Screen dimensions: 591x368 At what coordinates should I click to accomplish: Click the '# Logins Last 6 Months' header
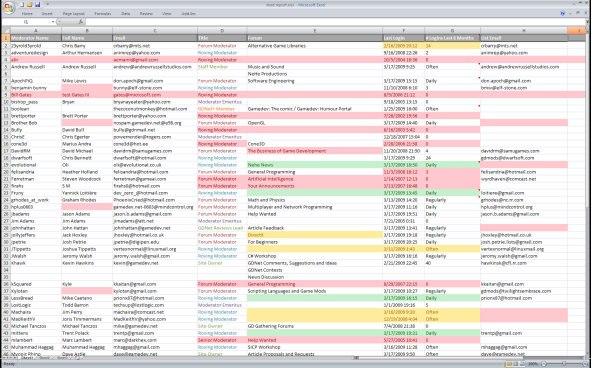coord(452,38)
